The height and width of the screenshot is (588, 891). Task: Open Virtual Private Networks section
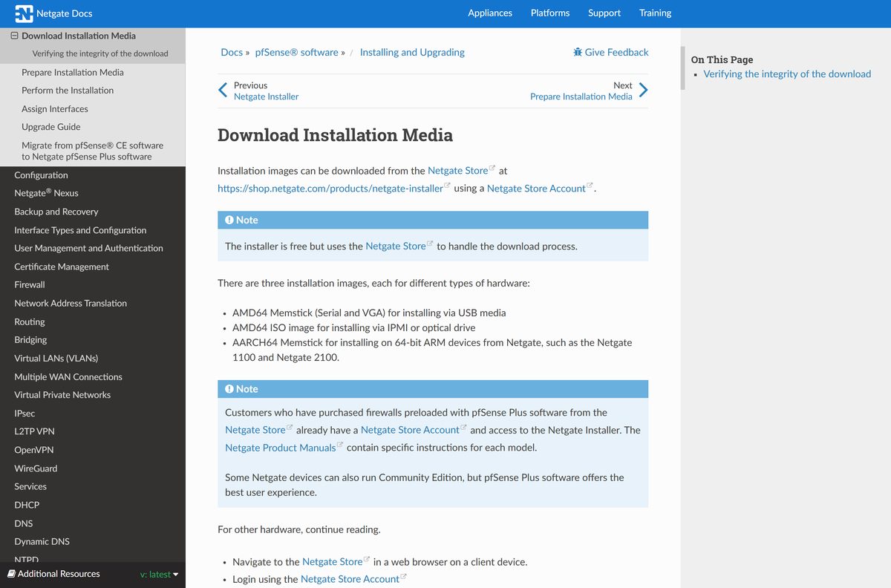62,394
